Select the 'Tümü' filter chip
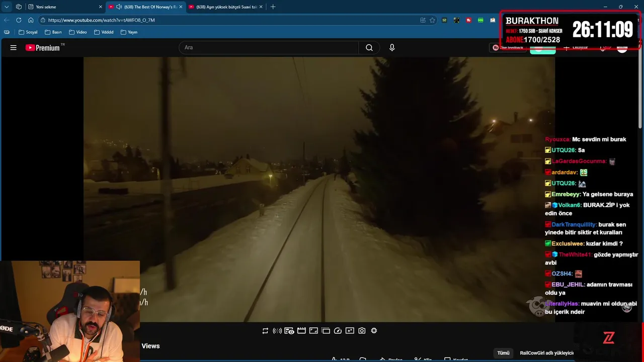Screen dimensions: 644x362 (504, 353)
